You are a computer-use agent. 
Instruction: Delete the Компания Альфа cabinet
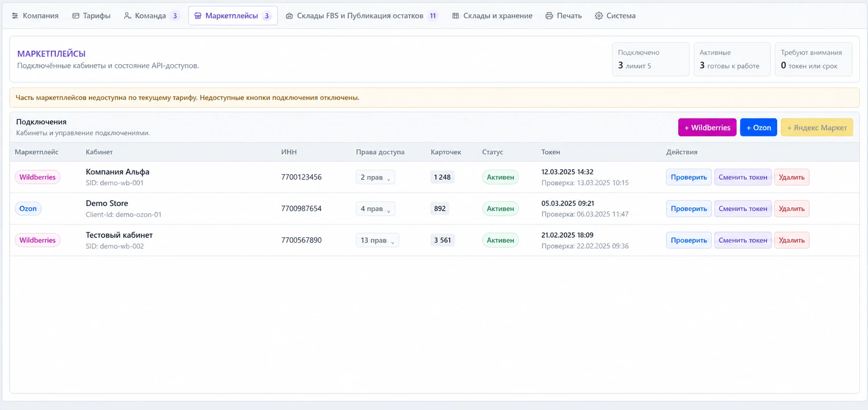[792, 177]
